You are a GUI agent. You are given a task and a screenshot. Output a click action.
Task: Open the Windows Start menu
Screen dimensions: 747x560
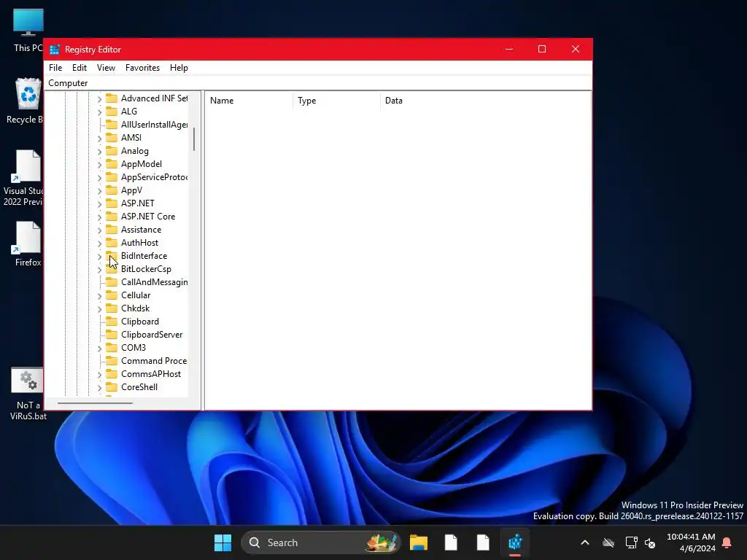222,542
